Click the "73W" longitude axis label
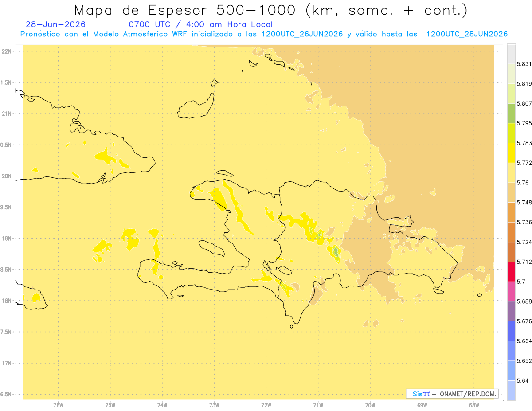This screenshot has width=532, height=411. (x=214, y=405)
